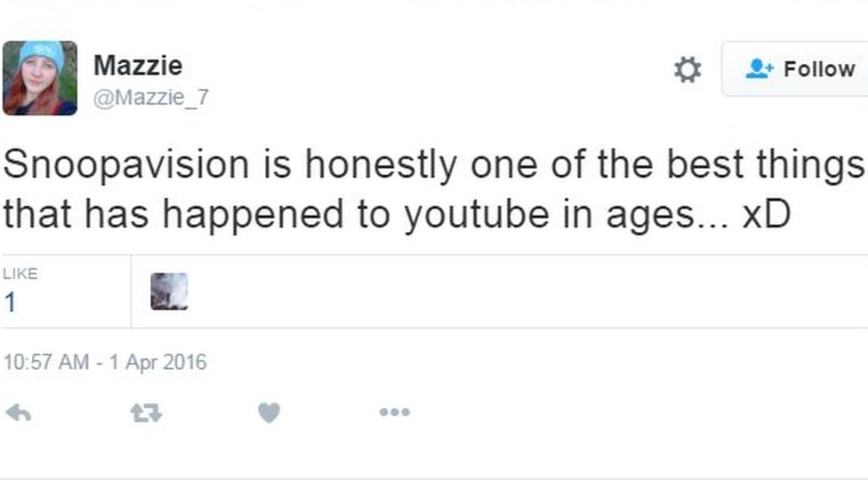Open the gear settings dropdown
The image size is (868, 488).
[x=687, y=70]
